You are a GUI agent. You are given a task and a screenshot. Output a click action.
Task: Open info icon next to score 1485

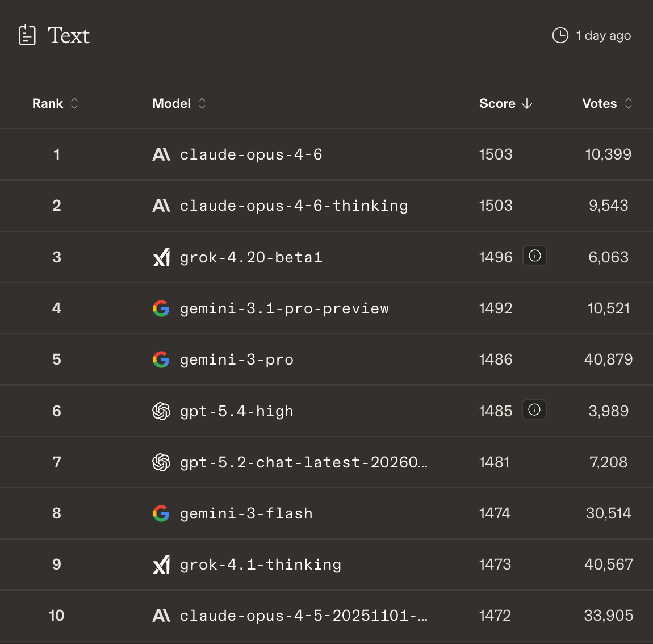[534, 409]
